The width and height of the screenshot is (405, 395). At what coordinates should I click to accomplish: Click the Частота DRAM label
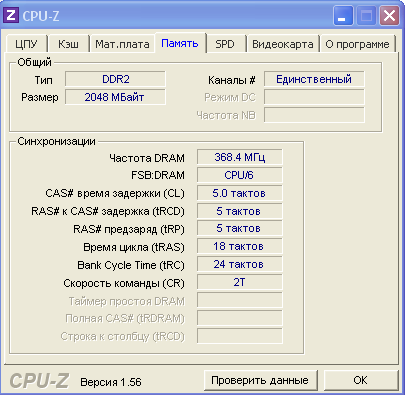click(147, 158)
